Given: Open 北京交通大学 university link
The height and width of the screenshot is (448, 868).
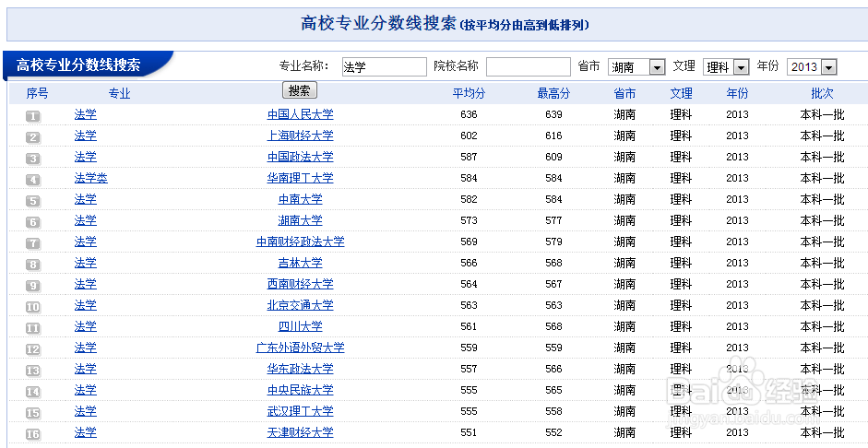Looking at the screenshot, I should pos(300,305).
